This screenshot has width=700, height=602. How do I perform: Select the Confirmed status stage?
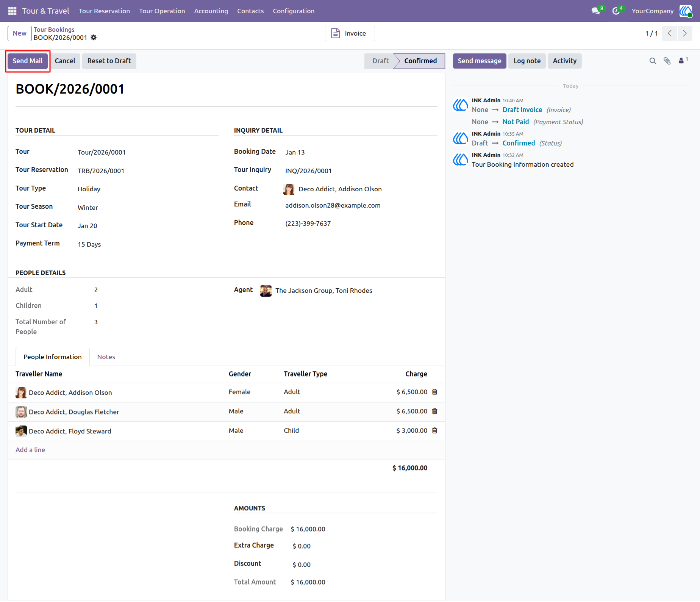(420, 61)
